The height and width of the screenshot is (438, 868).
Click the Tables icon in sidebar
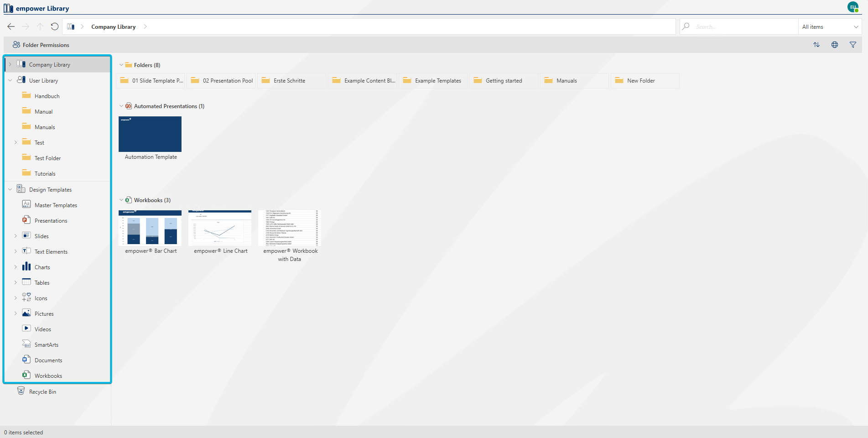[x=26, y=282]
